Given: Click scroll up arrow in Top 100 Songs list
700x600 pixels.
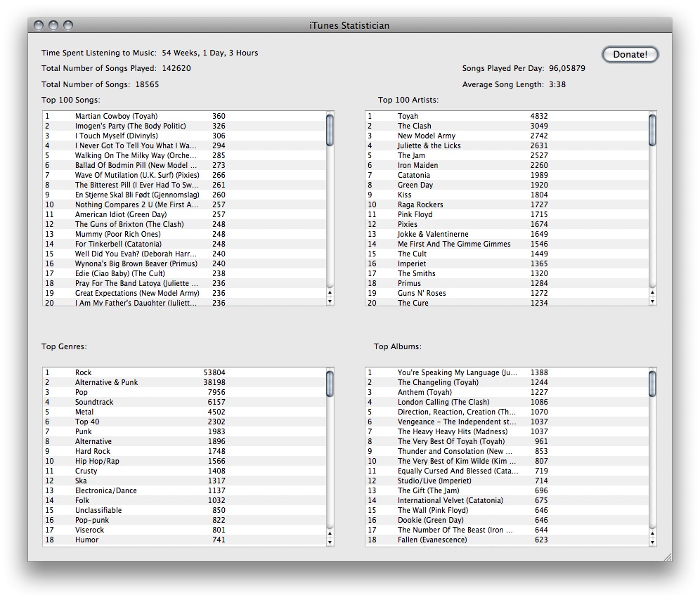Looking at the screenshot, I should (330, 293).
